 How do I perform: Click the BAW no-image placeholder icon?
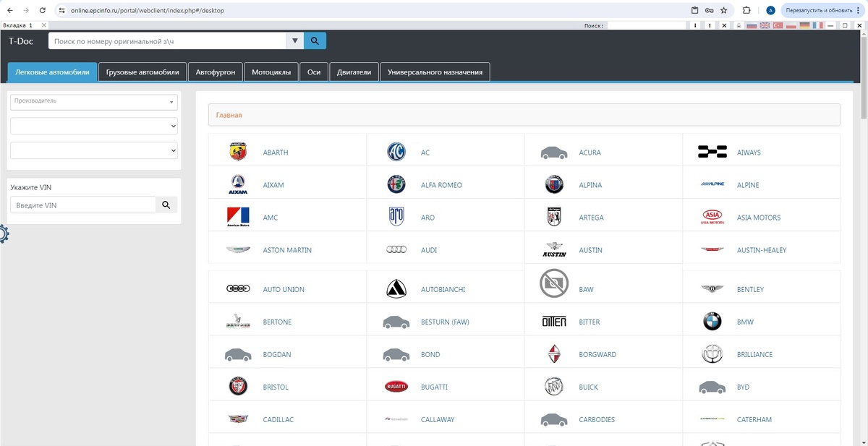554,283
